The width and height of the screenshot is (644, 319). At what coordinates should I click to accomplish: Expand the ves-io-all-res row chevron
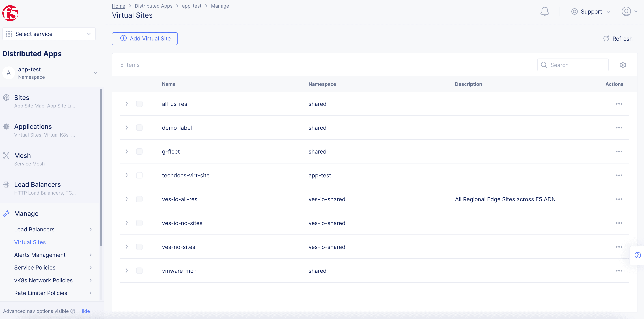pos(126,199)
